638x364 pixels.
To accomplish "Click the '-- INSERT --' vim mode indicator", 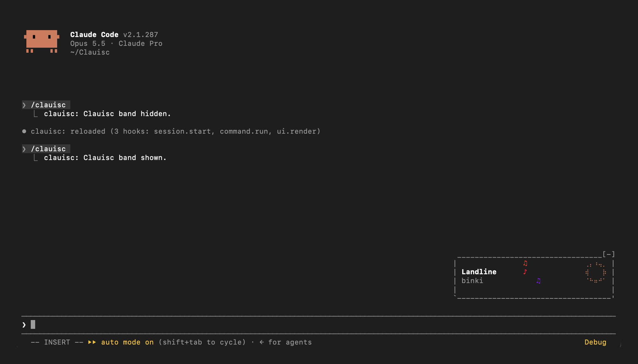I will (57, 342).
